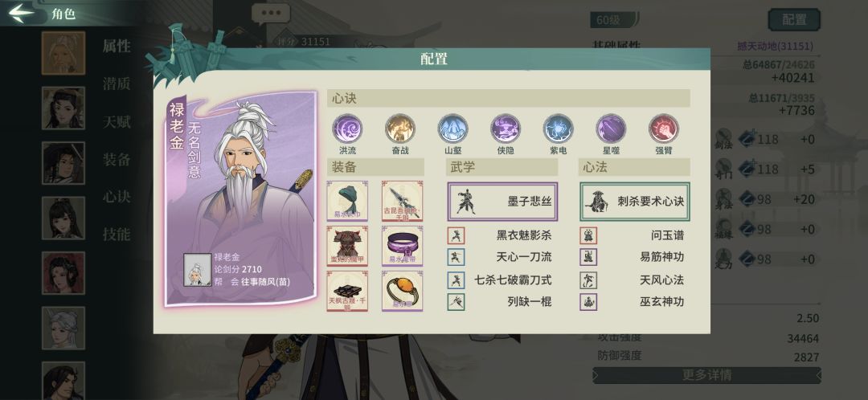Go back using the arrow icon
868x400 pixels.
pyautogui.click(x=22, y=14)
